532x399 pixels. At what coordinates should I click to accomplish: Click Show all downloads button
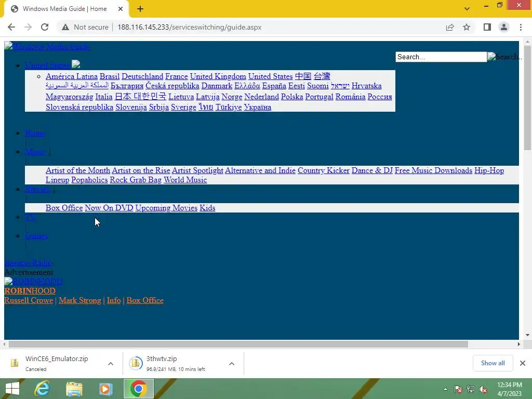coord(493,363)
